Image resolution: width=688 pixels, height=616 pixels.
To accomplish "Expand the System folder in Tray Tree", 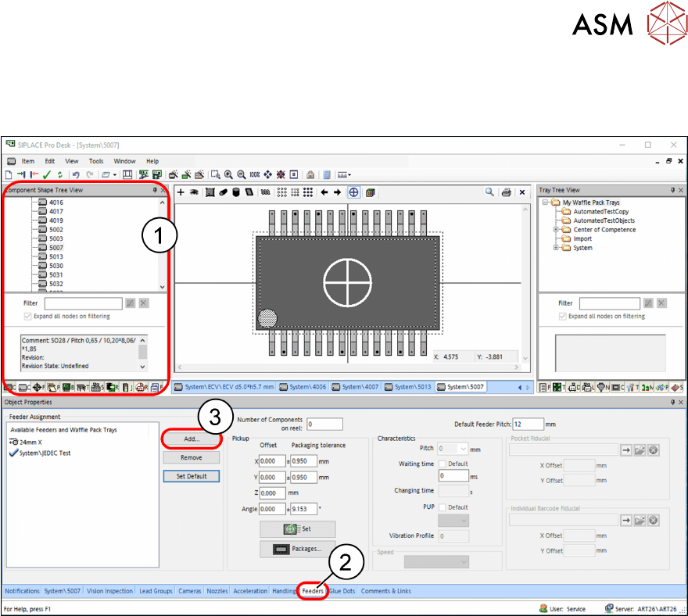I will [556, 248].
